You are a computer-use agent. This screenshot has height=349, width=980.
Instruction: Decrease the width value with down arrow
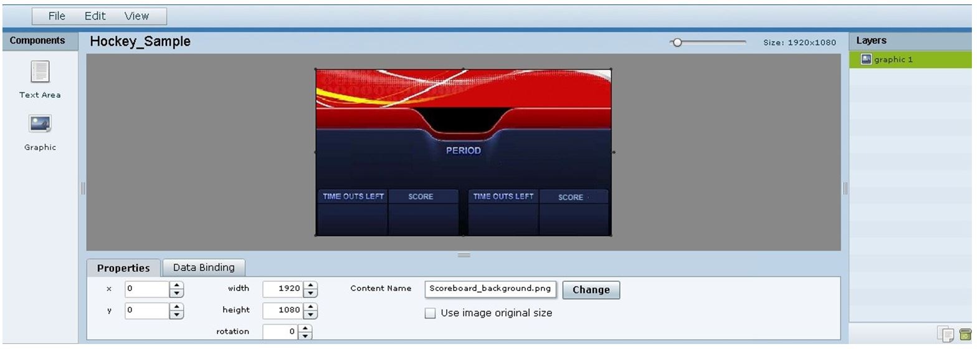click(311, 294)
